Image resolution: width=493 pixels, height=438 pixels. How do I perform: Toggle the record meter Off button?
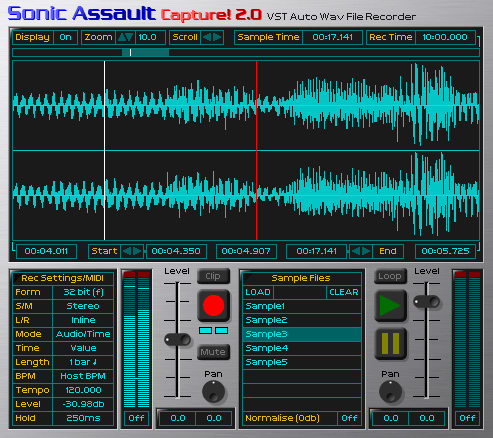tap(136, 418)
